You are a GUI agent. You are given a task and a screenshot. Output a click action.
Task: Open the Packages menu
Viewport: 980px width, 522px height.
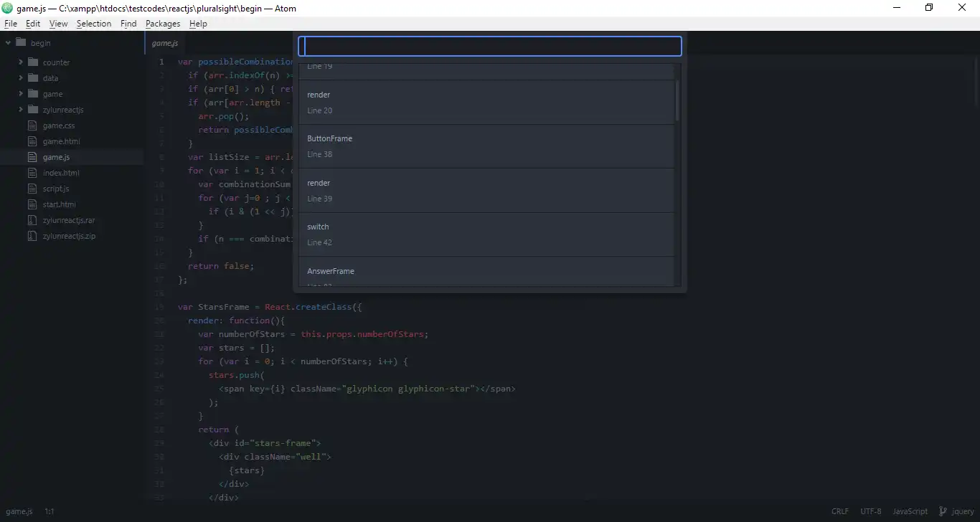click(163, 23)
